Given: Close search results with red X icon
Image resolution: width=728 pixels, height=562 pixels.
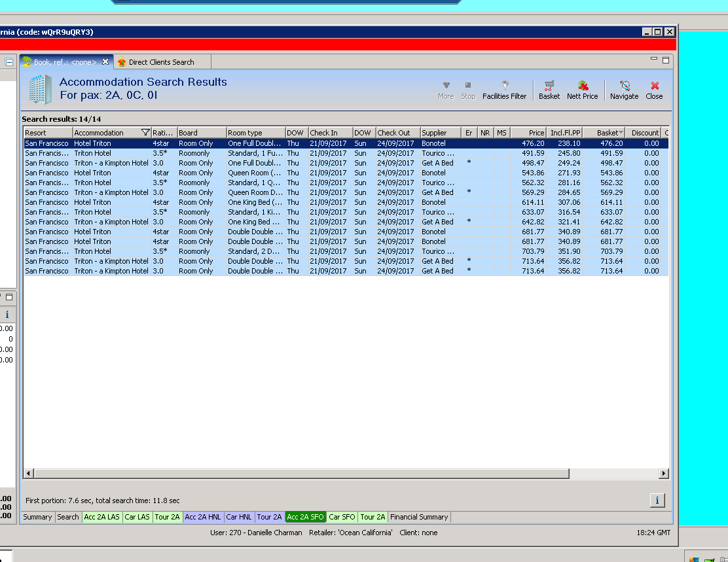Looking at the screenshot, I should coord(654,86).
